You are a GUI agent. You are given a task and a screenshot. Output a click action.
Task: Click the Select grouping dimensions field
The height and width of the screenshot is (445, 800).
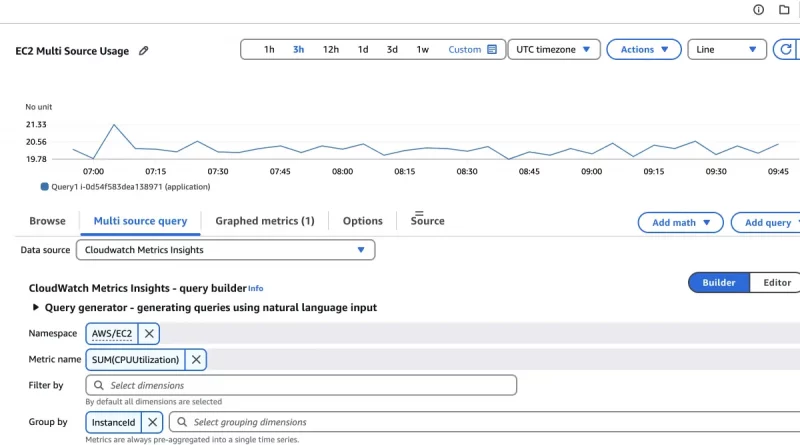pos(485,422)
